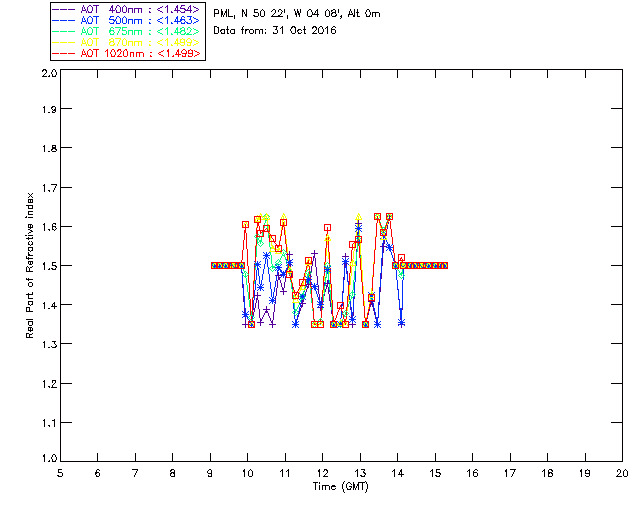Click the AOT 500nm legend entry
640x512 pixels.
[127, 20]
